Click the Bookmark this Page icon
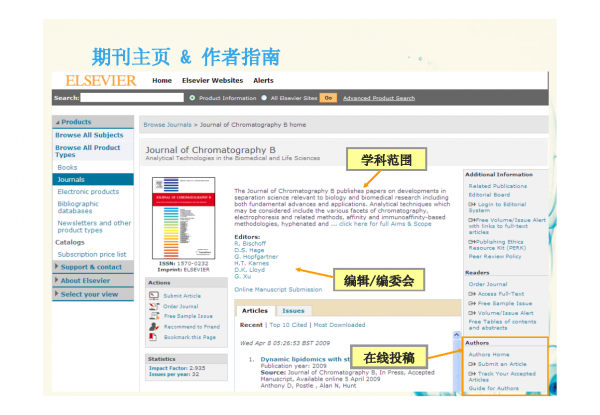 point(153,337)
